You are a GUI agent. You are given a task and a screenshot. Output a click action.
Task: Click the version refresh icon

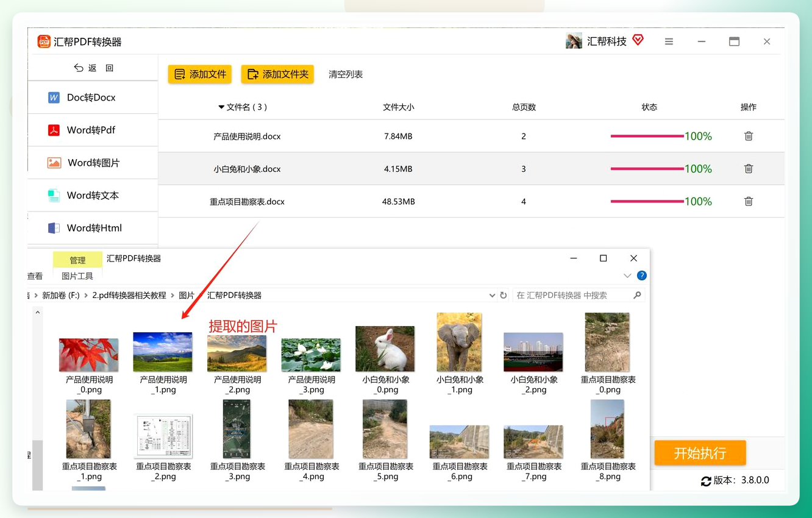[x=706, y=481]
